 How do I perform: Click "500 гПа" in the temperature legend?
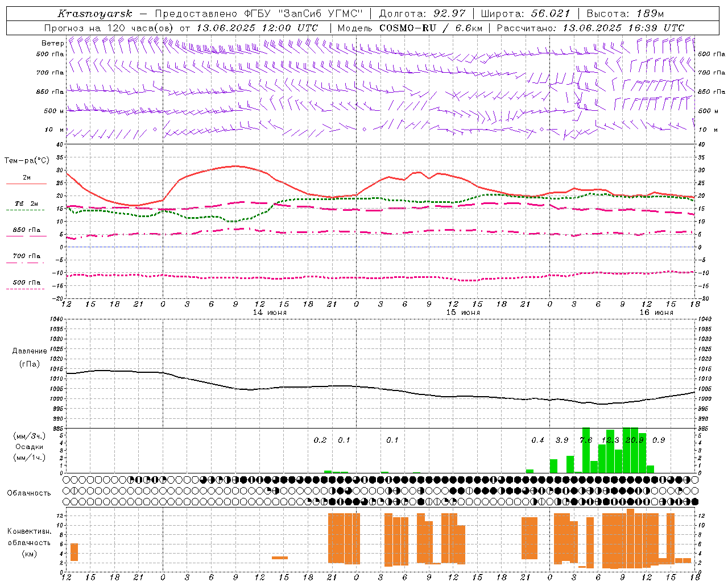[x=27, y=282]
